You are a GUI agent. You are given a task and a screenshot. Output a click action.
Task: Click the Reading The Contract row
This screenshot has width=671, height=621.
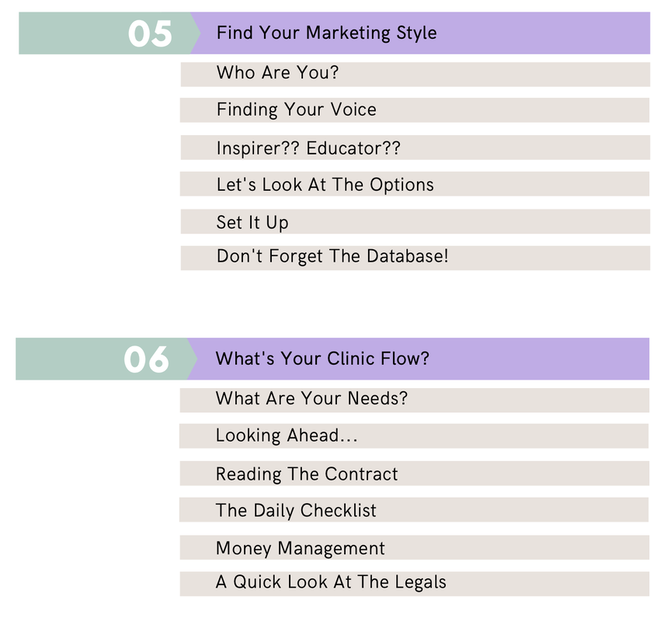414,473
